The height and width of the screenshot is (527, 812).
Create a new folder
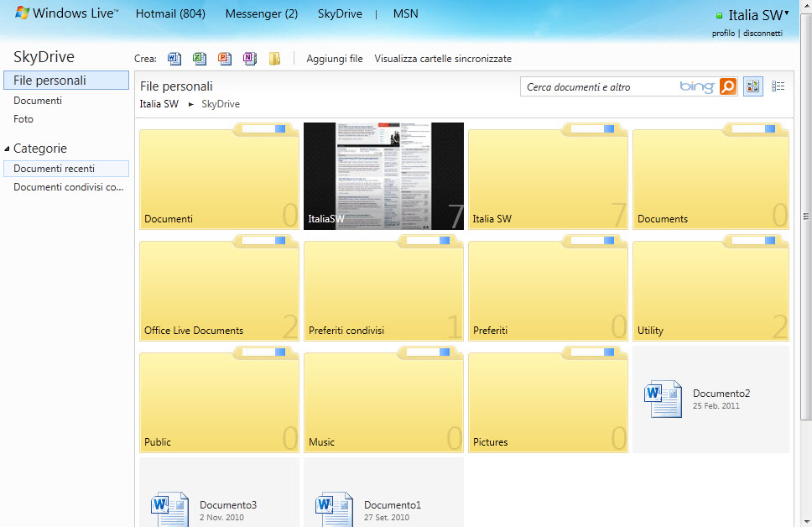pyautogui.click(x=274, y=59)
